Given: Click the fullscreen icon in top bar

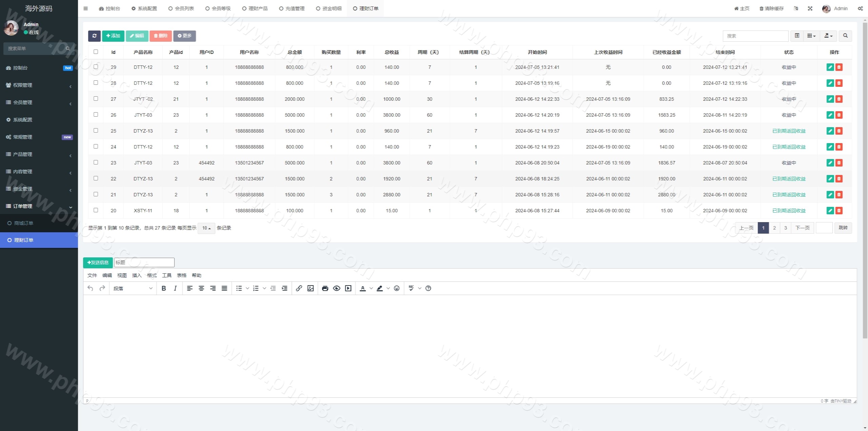Looking at the screenshot, I should [x=810, y=8].
